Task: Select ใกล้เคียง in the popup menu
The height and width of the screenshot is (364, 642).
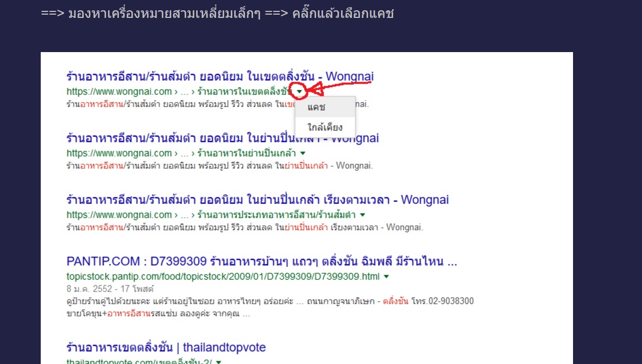Action: [325, 127]
